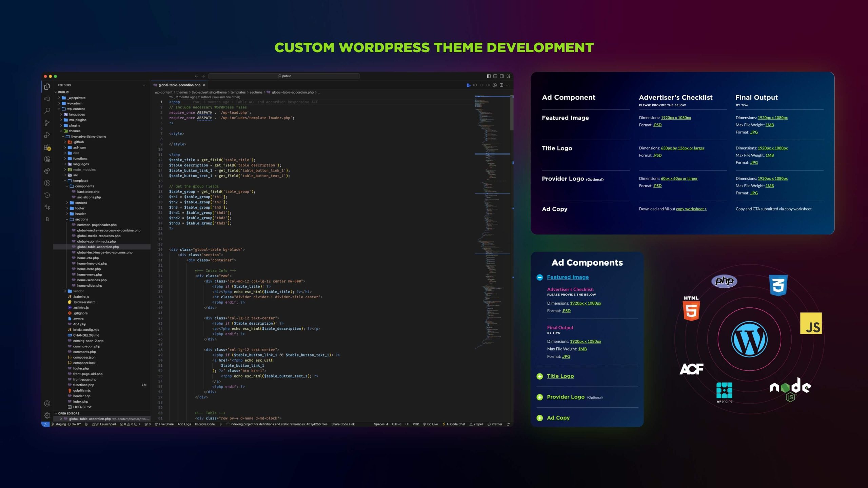
Task: Open the Run and Debug view
Action: (x=47, y=135)
